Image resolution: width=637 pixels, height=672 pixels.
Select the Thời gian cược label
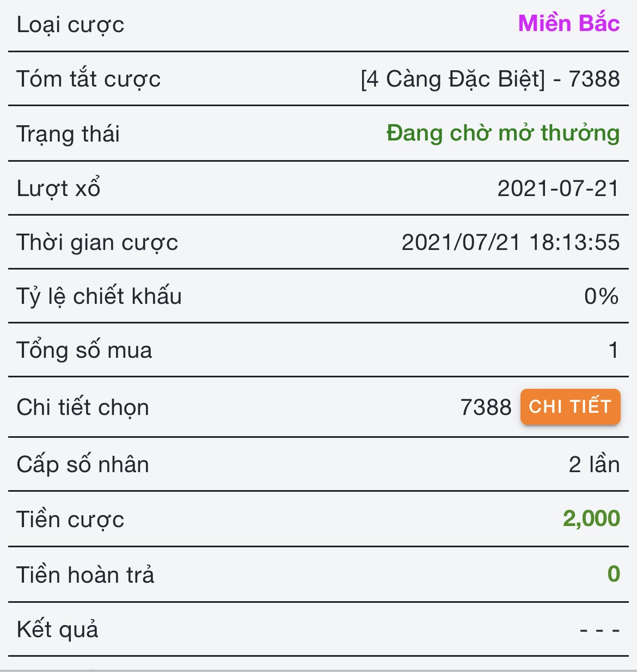tap(97, 243)
